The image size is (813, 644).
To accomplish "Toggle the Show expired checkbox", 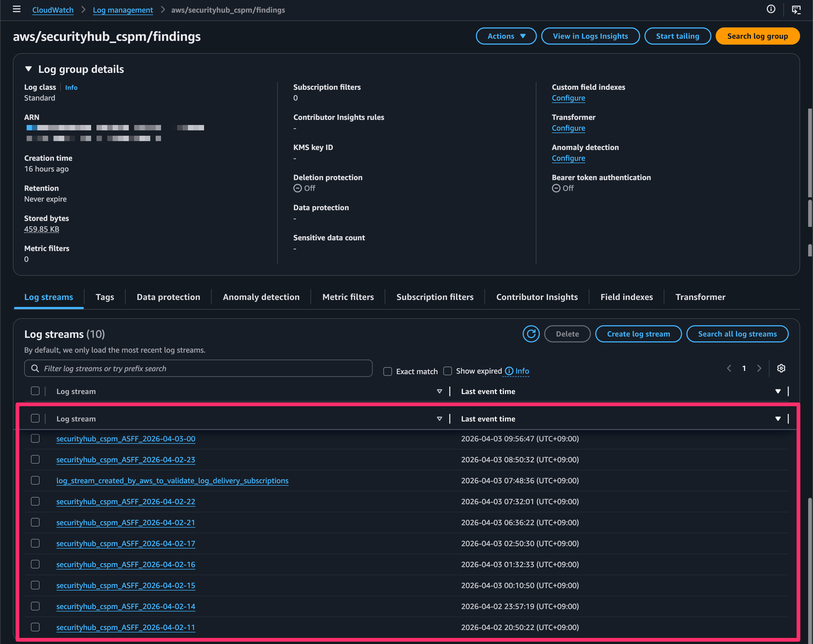I will (448, 371).
